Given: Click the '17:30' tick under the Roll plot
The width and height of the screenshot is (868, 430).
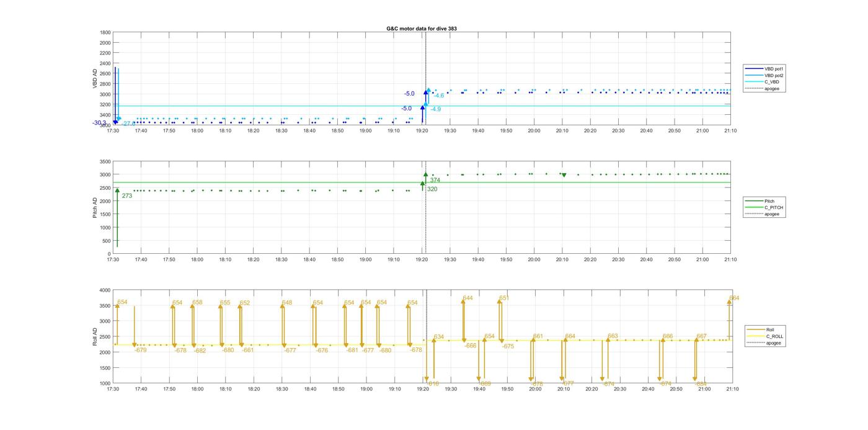Looking at the screenshot, I should pos(113,389).
